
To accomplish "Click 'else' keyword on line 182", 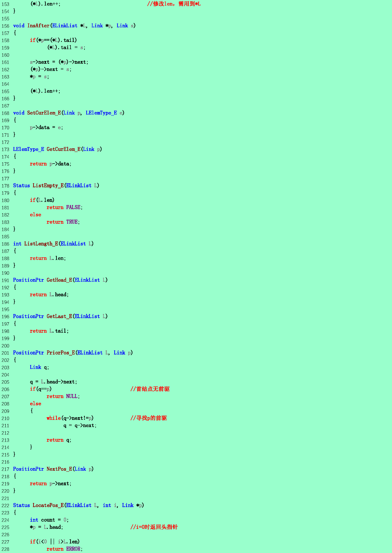I will click(36, 215).
